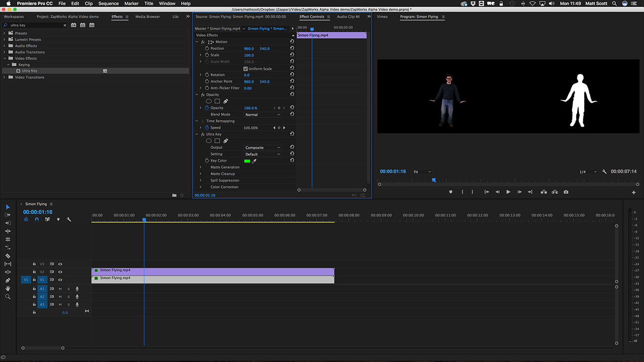Select the Simon Flying.mp4 clip on V2

pos(213,271)
